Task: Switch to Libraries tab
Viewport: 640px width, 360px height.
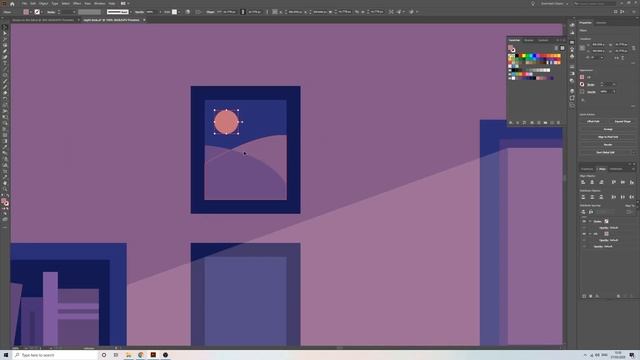Action: [x=601, y=23]
